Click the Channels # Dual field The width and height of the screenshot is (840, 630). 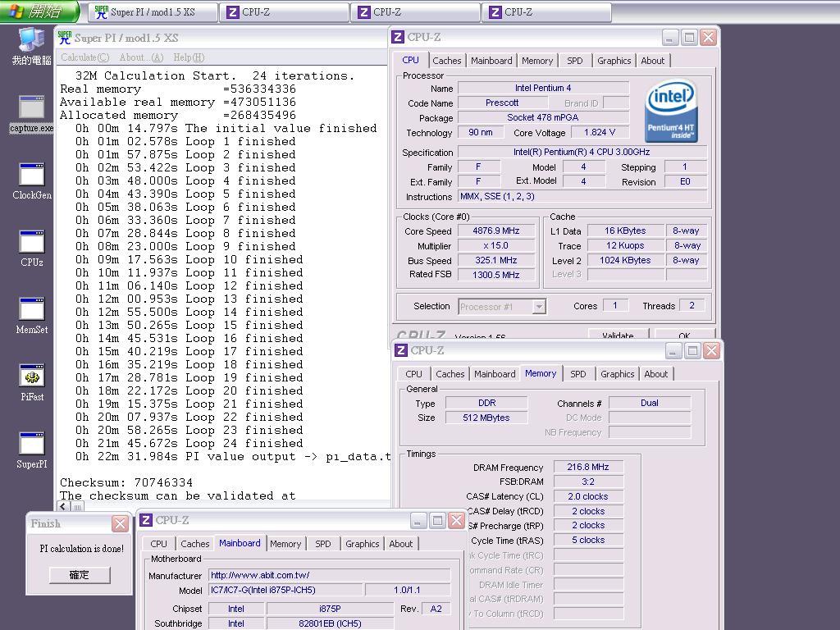[x=650, y=403]
